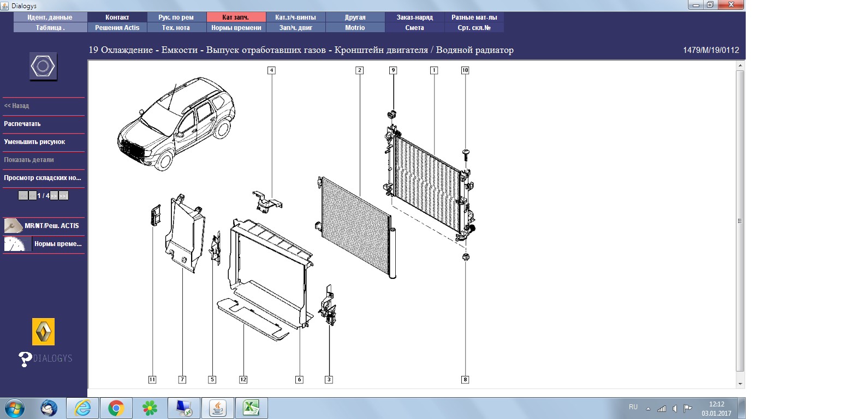The image size is (868, 419).
Task: Click the Renault diamond logo
Action: [43, 332]
